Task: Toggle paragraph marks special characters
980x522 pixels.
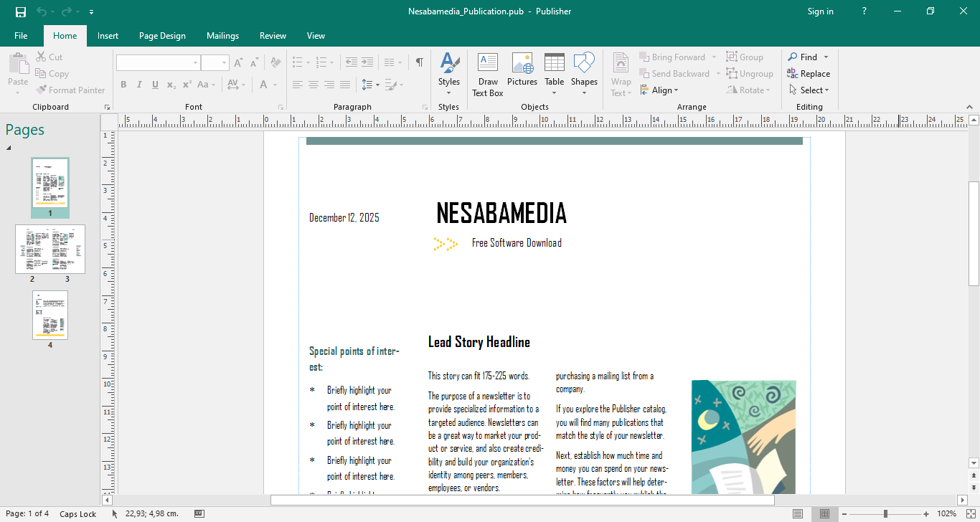Action: (419, 63)
